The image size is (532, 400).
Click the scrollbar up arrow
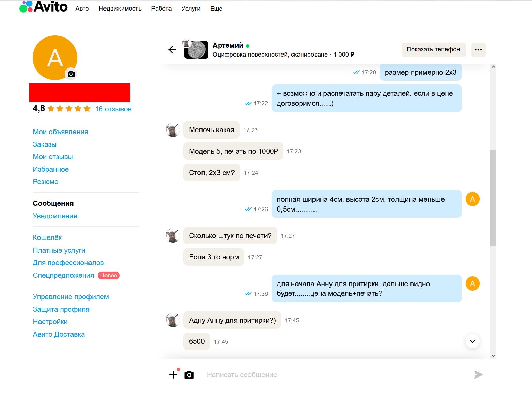pyautogui.click(x=493, y=67)
